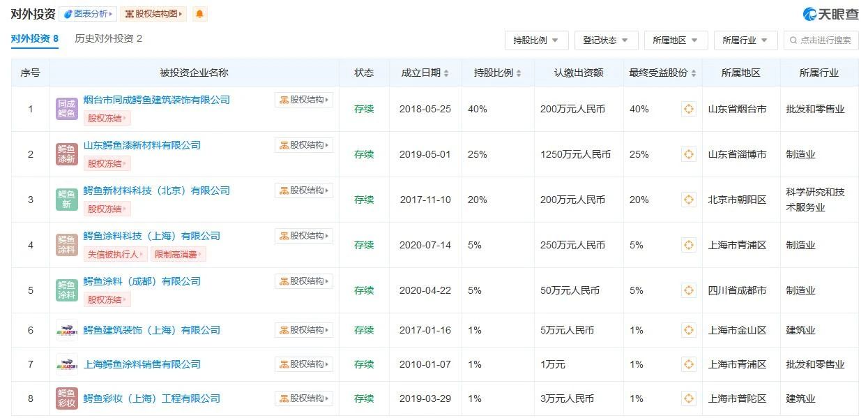Click beneficial share target icon in row 8
This screenshot has width=868, height=418.
coord(688,398)
